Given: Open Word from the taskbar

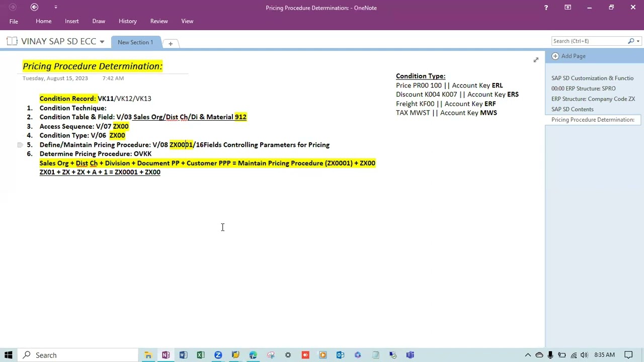Looking at the screenshot, I should pyautogui.click(x=183, y=355).
